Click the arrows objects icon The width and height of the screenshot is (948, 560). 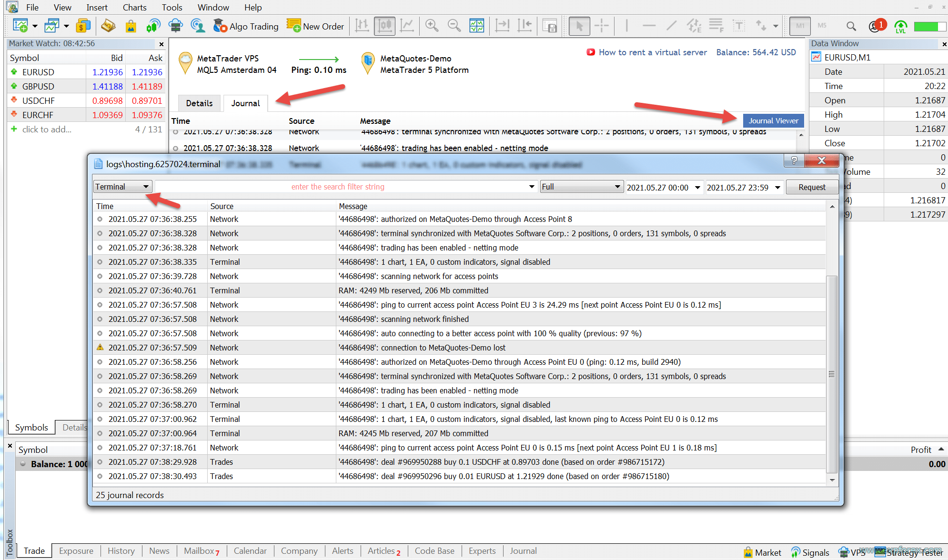(761, 26)
